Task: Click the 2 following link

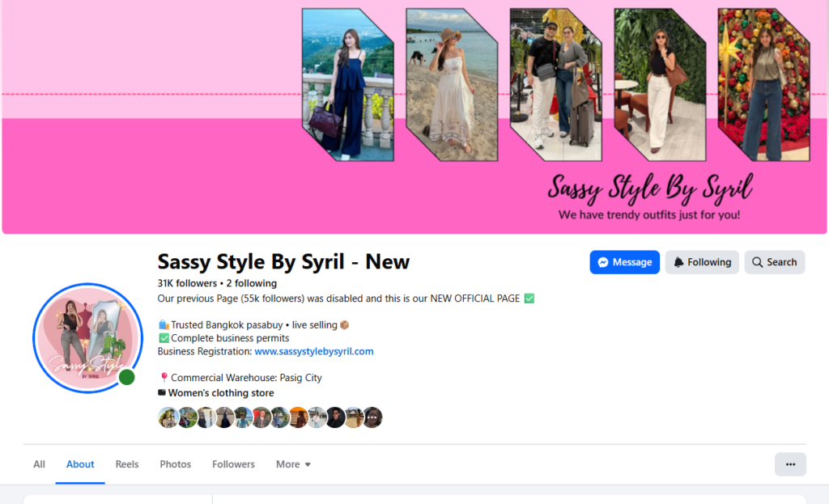Action: pyautogui.click(x=252, y=284)
